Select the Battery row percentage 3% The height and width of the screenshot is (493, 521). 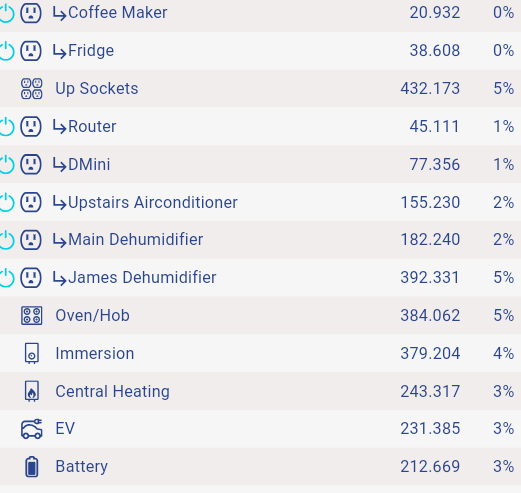click(x=504, y=466)
